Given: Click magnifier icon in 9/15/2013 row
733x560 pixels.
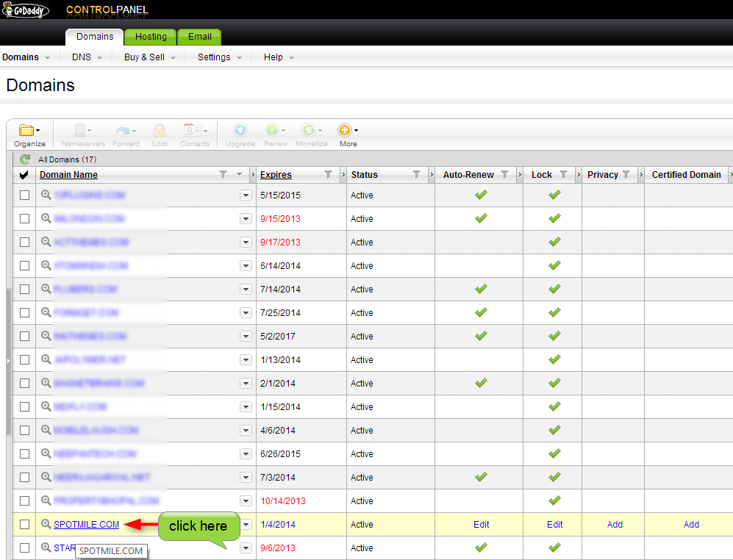Looking at the screenshot, I should click(46, 218).
